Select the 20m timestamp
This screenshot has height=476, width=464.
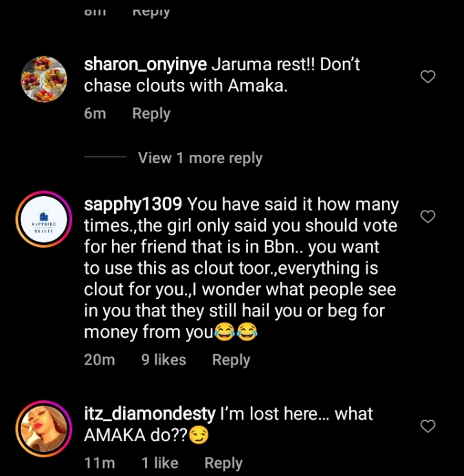(99, 360)
